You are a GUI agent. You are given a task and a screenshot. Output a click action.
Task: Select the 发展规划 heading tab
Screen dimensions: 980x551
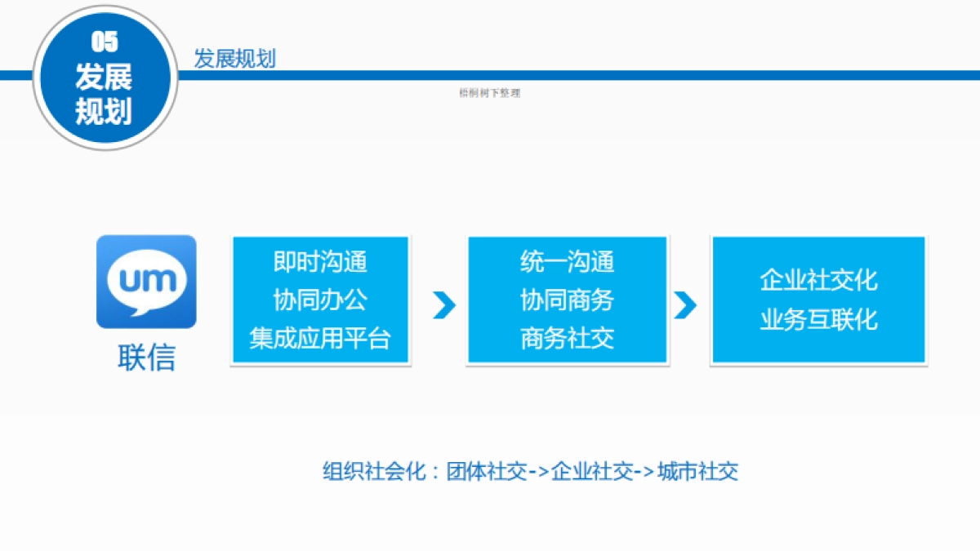234,59
